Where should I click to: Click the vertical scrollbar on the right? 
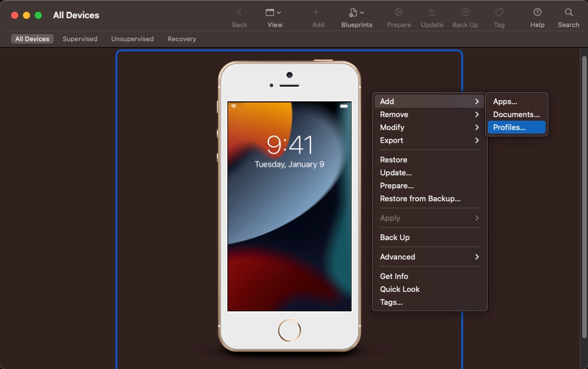(x=584, y=197)
